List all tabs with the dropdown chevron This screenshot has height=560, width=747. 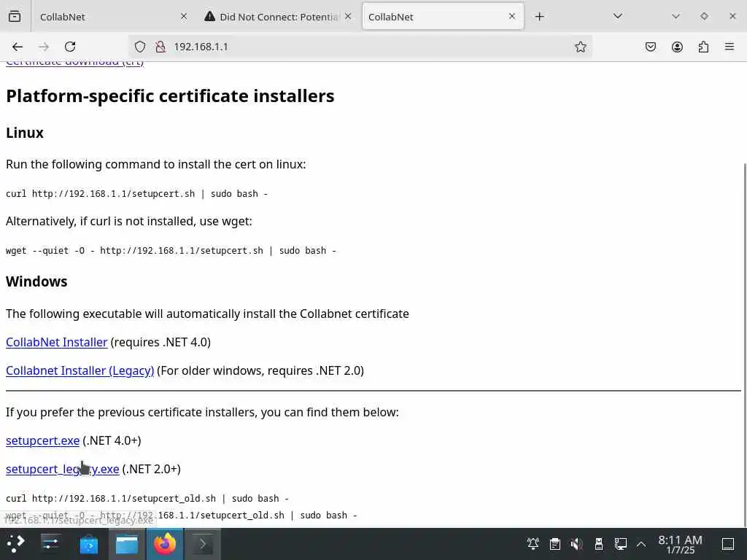click(618, 16)
